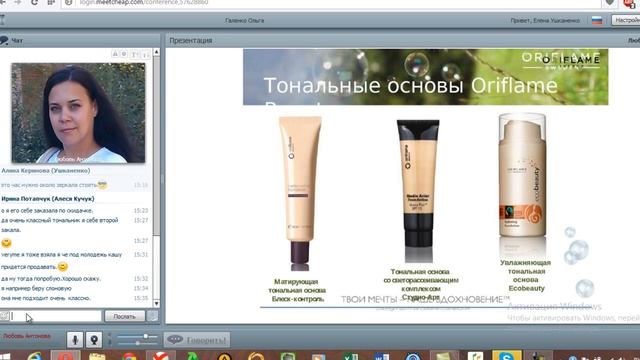Open the emoticon picker beside chat input

tap(4, 316)
